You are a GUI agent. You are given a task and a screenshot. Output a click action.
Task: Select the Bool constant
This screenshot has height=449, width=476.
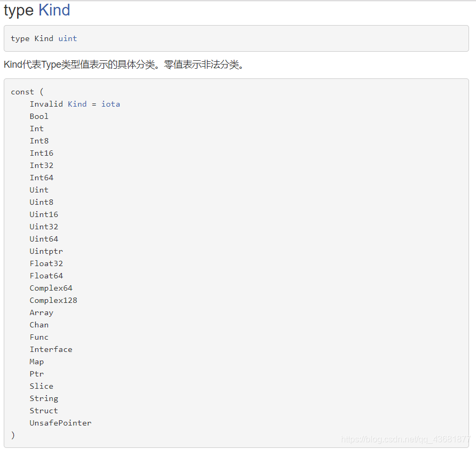[39, 116]
